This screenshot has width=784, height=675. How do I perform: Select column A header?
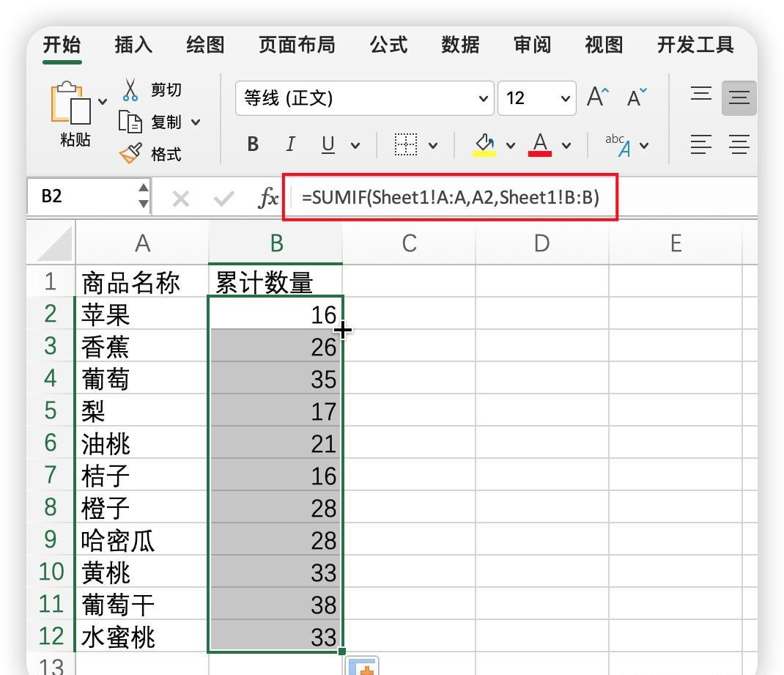142,243
